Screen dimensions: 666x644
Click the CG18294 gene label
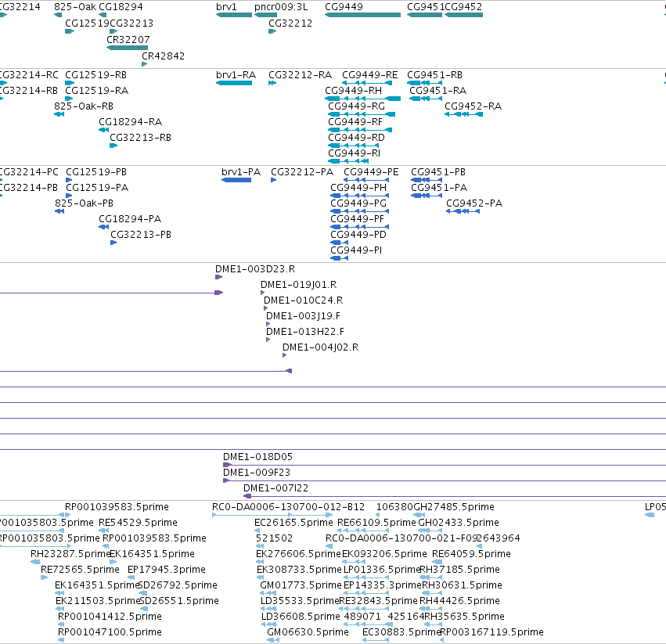pos(121,7)
